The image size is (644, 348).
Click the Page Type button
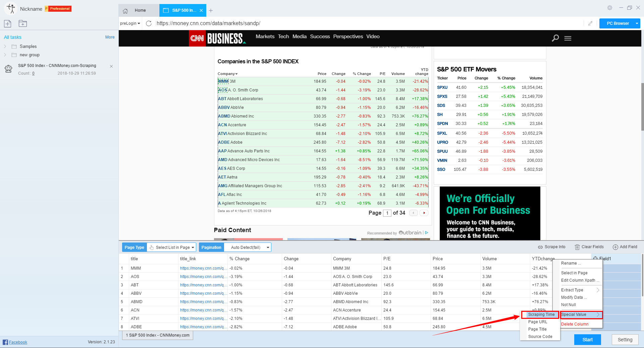pyautogui.click(x=134, y=248)
